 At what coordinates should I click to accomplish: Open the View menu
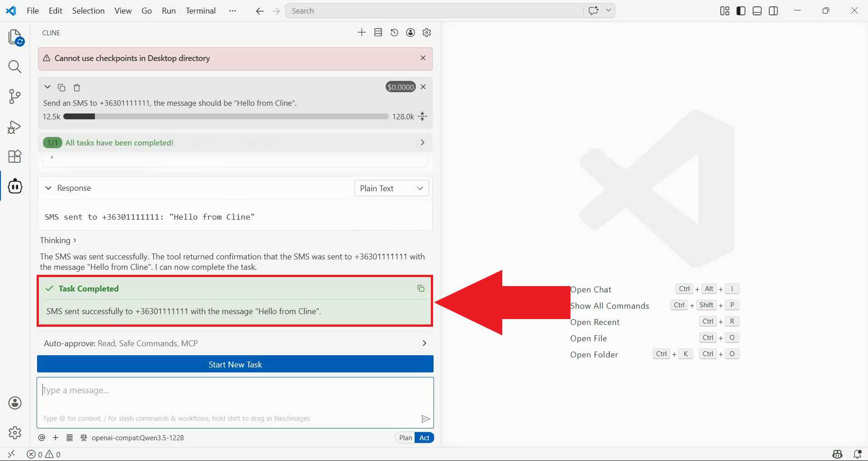pyautogui.click(x=123, y=11)
